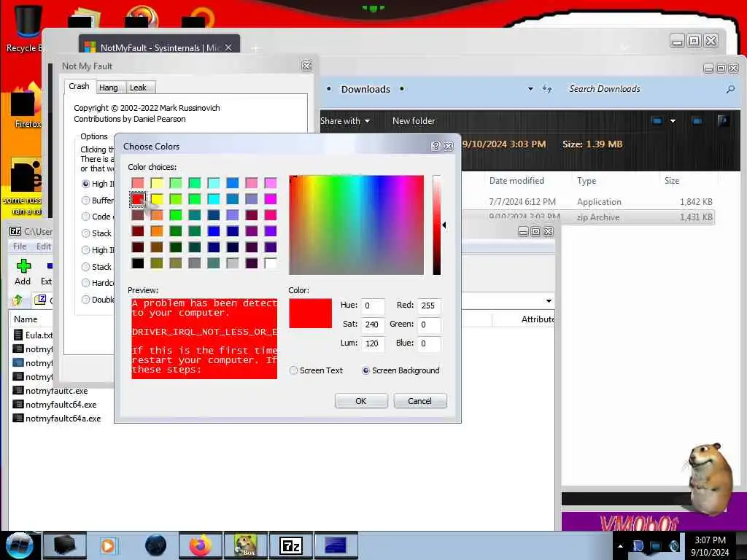The image size is (747, 560).
Task: Show hidden system tray icons
Action: (620, 546)
